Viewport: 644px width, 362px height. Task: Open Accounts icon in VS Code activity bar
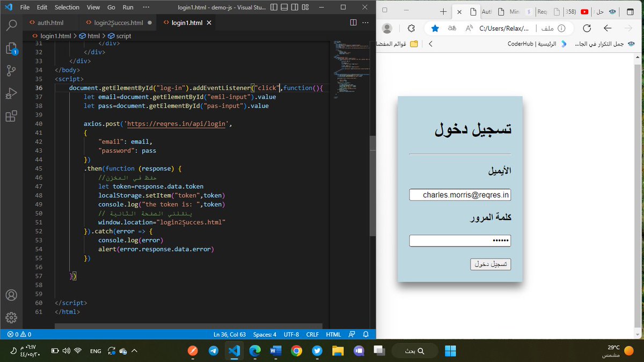click(11, 295)
